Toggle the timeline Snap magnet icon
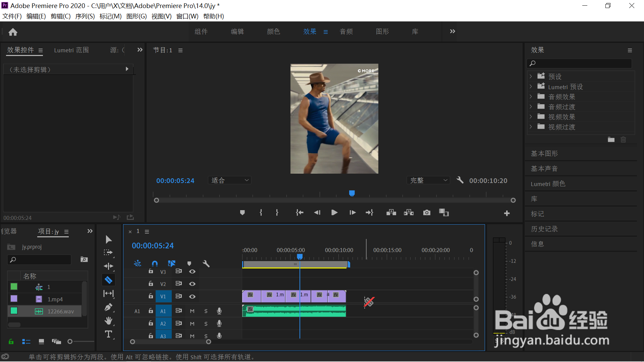 155,263
